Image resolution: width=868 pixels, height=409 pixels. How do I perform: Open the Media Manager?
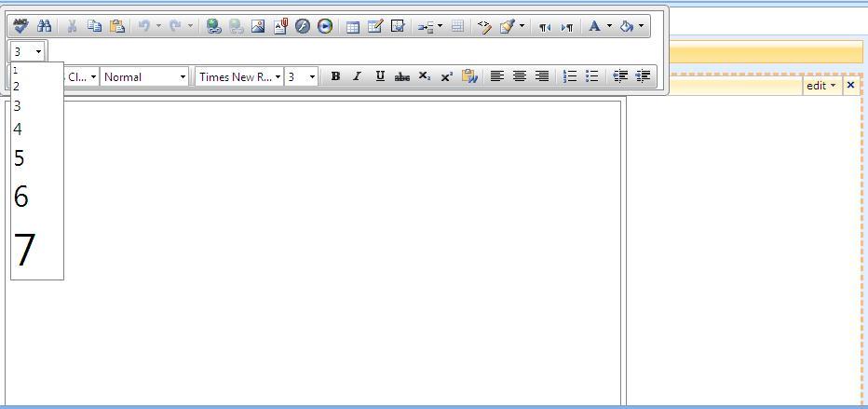[325, 26]
